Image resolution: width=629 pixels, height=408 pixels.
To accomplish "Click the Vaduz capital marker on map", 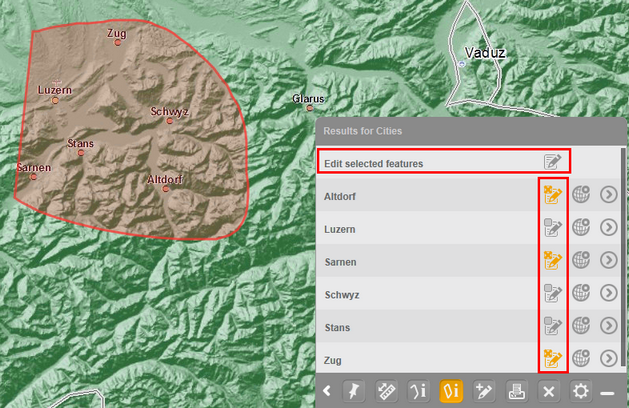I will pyautogui.click(x=462, y=64).
